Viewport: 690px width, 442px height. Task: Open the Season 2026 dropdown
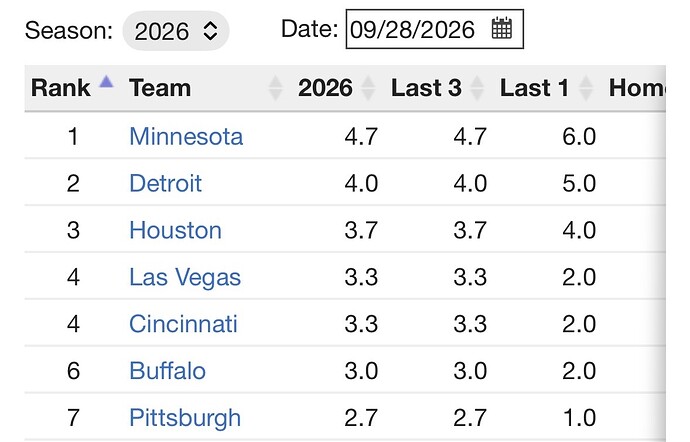click(x=176, y=31)
